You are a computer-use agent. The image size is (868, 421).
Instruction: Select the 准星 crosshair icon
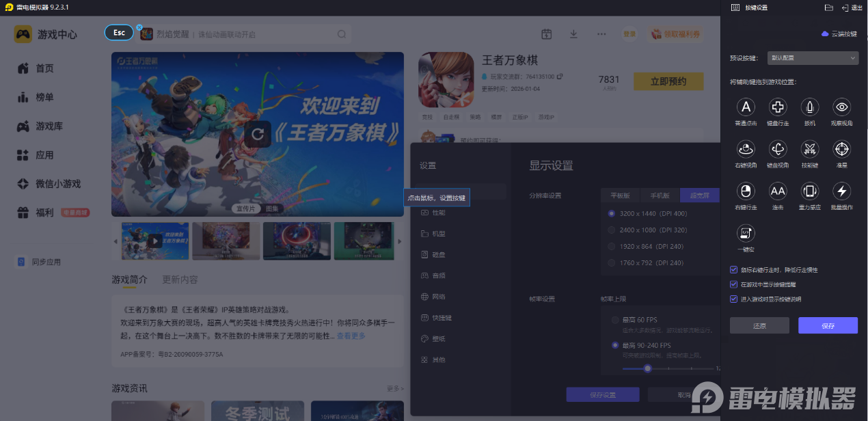(841, 148)
